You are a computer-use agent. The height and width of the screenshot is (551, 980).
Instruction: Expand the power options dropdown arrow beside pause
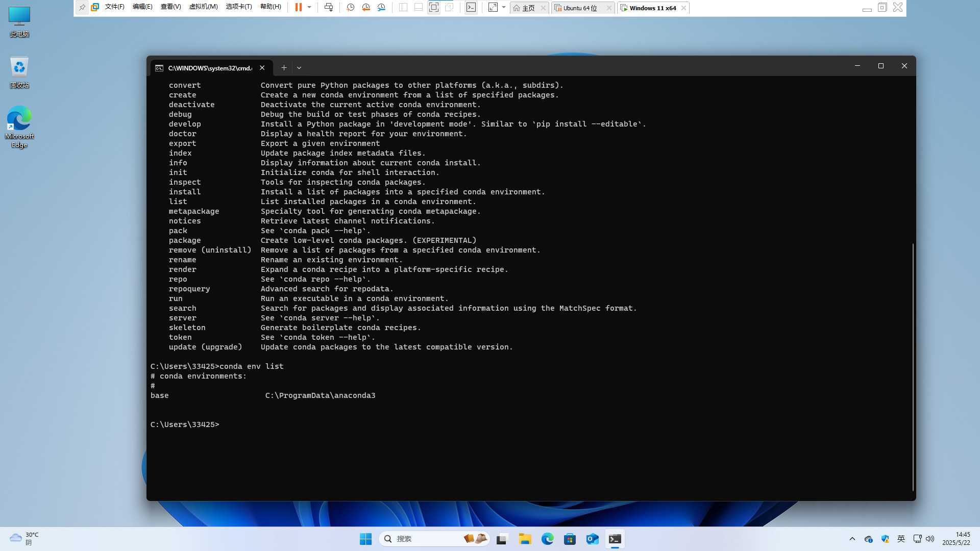pyautogui.click(x=309, y=8)
